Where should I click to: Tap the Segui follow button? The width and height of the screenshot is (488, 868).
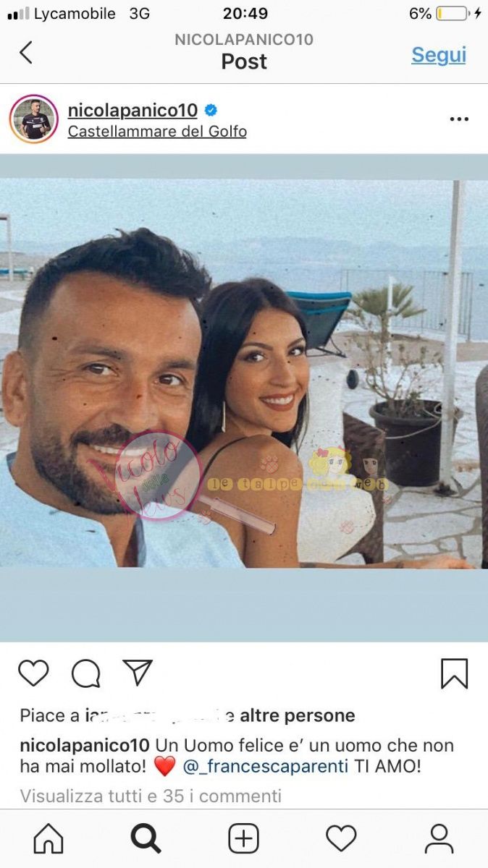(x=439, y=55)
